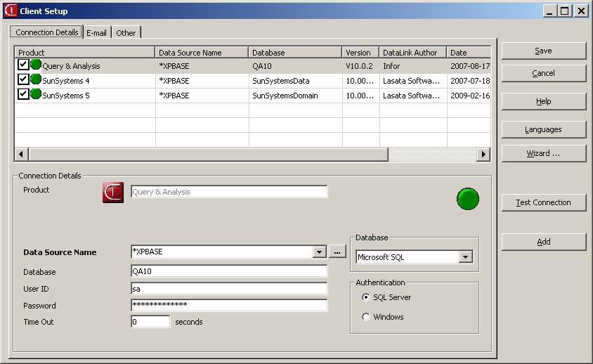Click the 2007-08-17 date cell
Screen dimensions: 593x364
pos(470,66)
